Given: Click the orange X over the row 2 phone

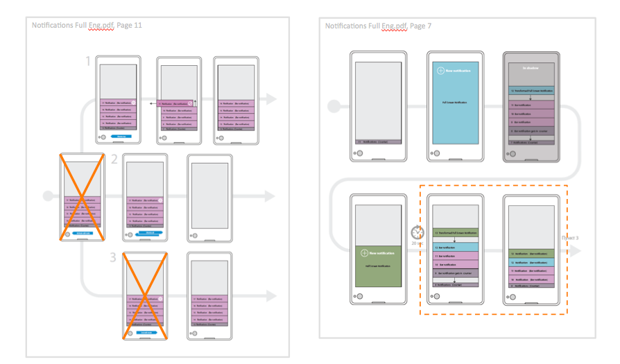Looking at the screenshot, I should click(x=83, y=197).
